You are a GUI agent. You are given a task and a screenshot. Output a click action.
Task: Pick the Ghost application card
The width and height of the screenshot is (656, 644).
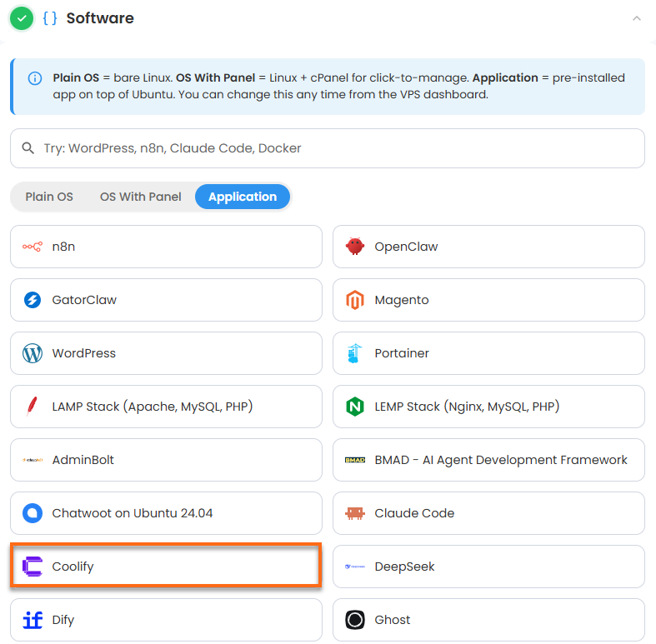pos(488,620)
